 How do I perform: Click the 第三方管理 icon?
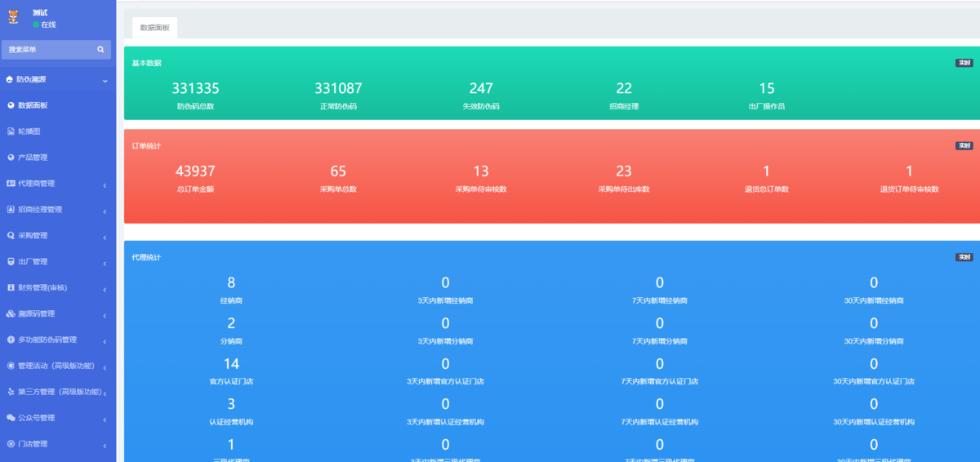(x=11, y=392)
